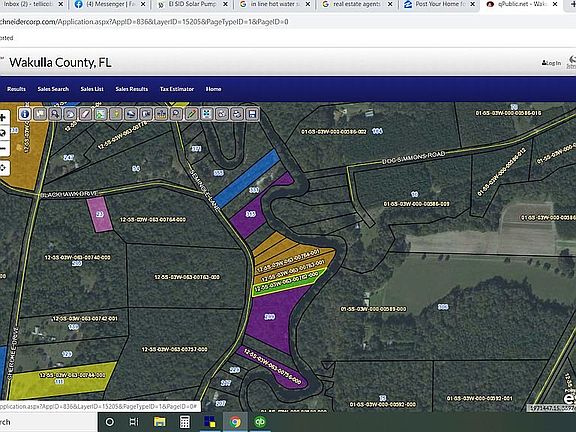Select the eraser clear tool
576x432 pixels.
85,114
